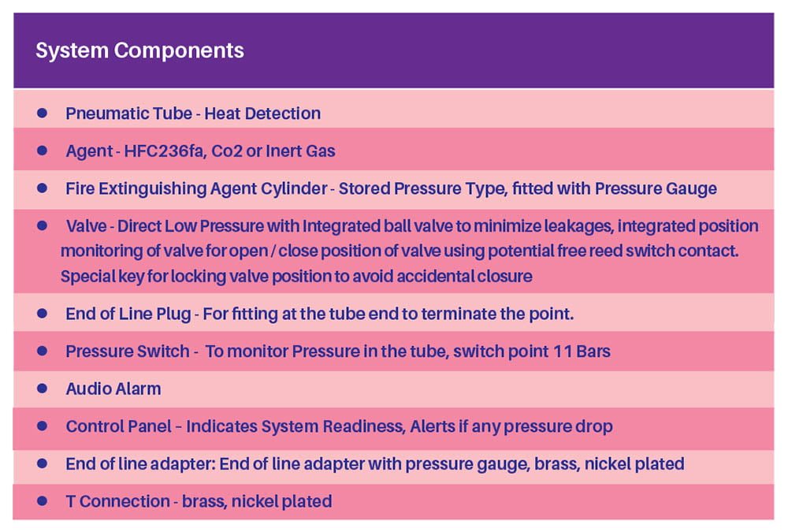The width and height of the screenshot is (788, 532).
Task: Click the bullet beside Control Panel
Action: click(x=43, y=426)
